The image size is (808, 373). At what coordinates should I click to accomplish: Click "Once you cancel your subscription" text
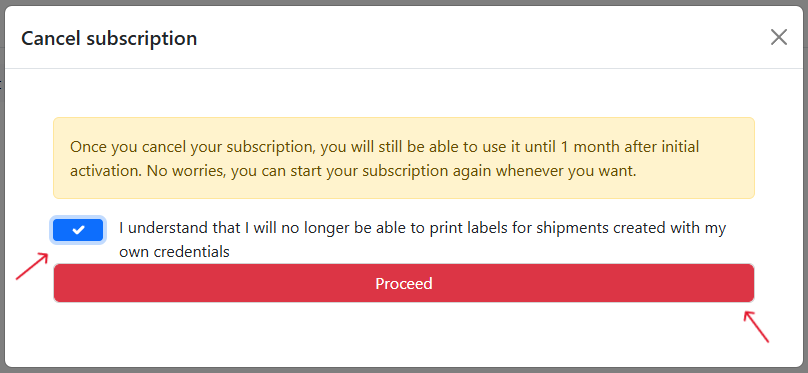(x=192, y=147)
